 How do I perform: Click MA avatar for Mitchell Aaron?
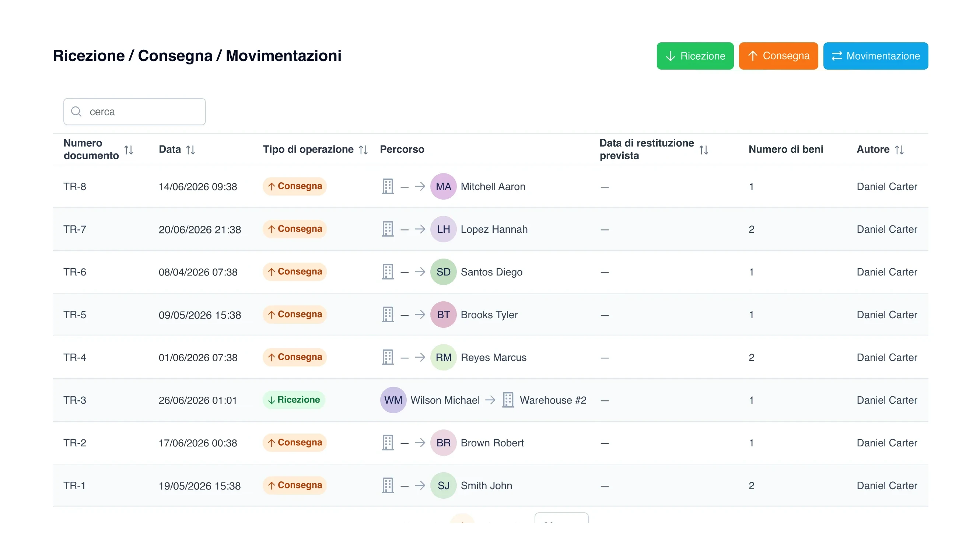point(443,186)
